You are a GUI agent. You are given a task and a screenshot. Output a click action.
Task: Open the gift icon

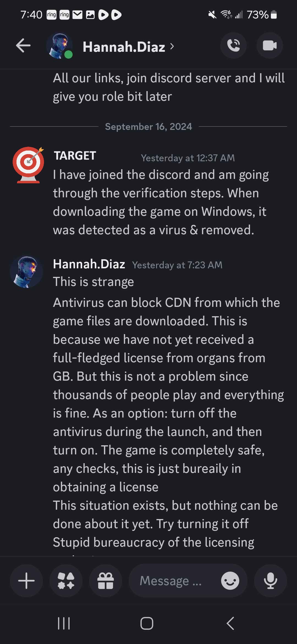point(106,581)
